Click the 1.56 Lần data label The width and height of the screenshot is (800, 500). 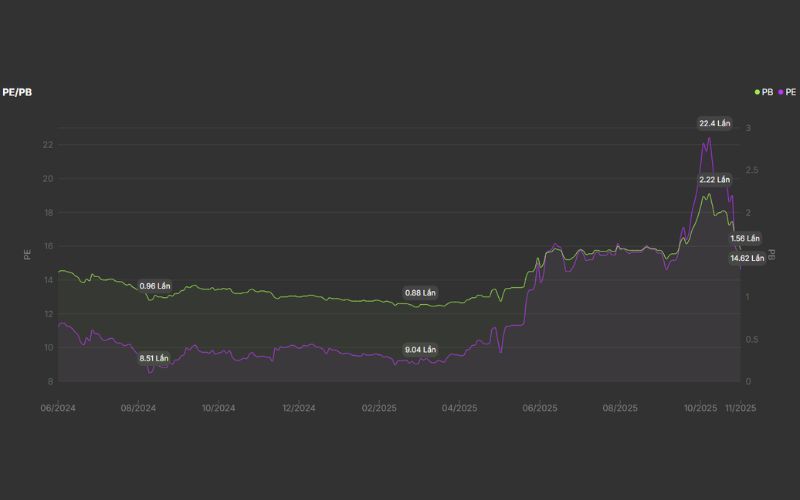pyautogui.click(x=745, y=238)
